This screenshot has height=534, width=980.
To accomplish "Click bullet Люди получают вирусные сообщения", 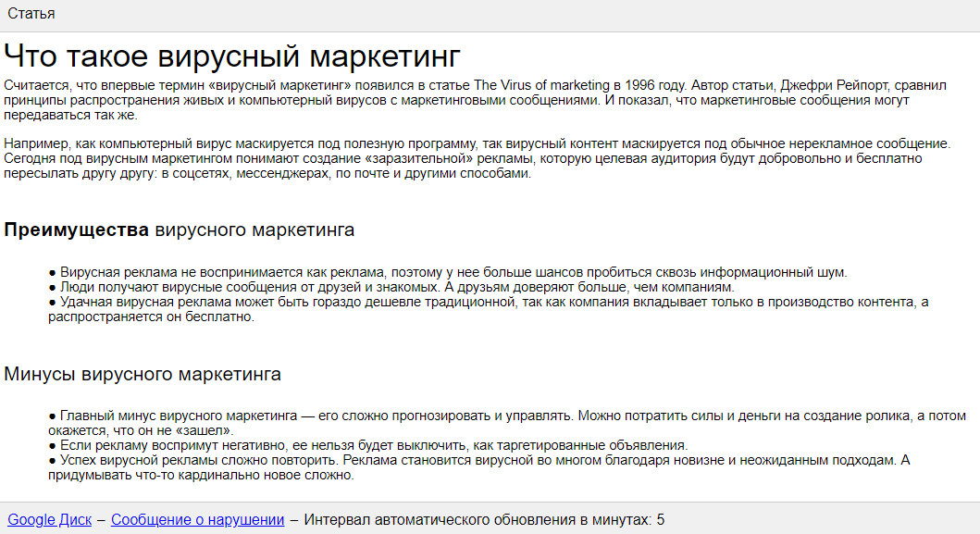I will [391, 287].
